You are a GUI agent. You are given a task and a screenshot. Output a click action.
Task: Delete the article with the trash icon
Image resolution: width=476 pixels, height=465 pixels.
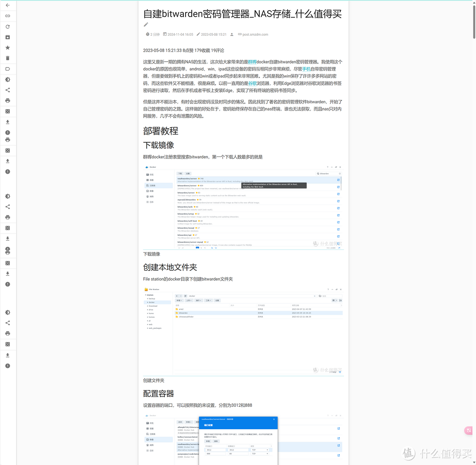pyautogui.click(x=7, y=58)
